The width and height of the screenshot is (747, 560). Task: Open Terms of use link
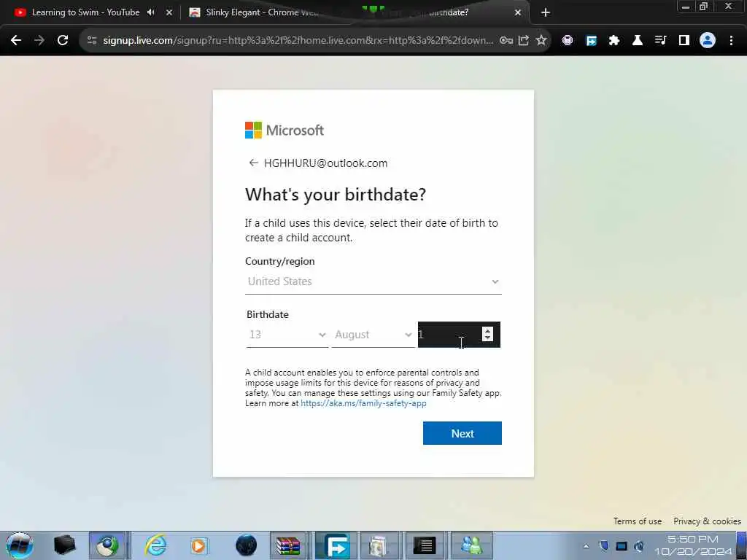[x=638, y=521]
